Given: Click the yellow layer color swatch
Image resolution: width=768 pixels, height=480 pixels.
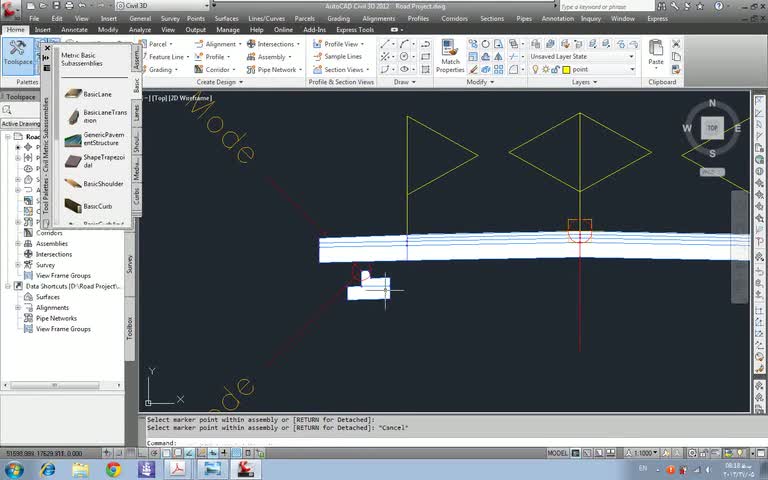Looking at the screenshot, I should tap(567, 70).
